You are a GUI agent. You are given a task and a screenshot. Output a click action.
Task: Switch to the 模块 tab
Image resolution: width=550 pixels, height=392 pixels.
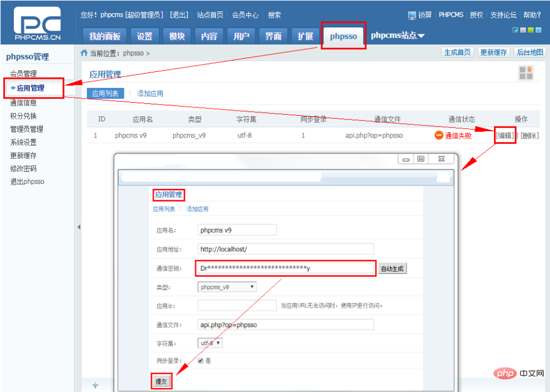pos(177,36)
